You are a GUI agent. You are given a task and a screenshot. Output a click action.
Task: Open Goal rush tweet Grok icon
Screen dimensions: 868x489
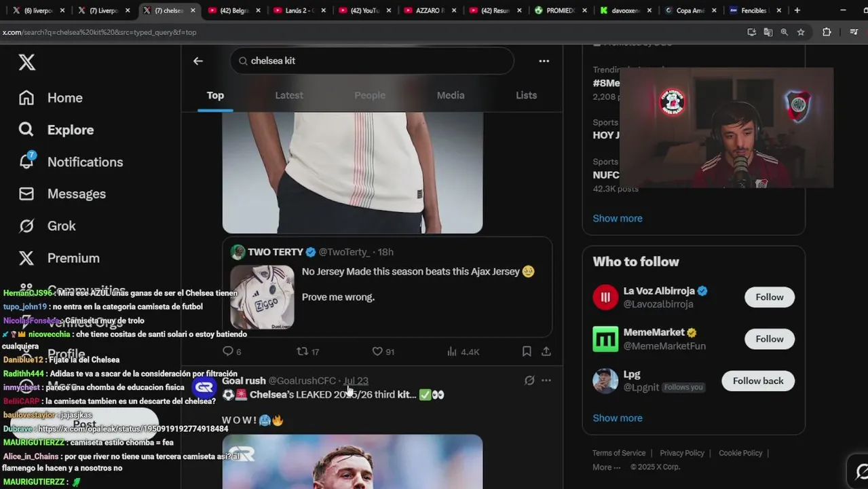tap(529, 380)
